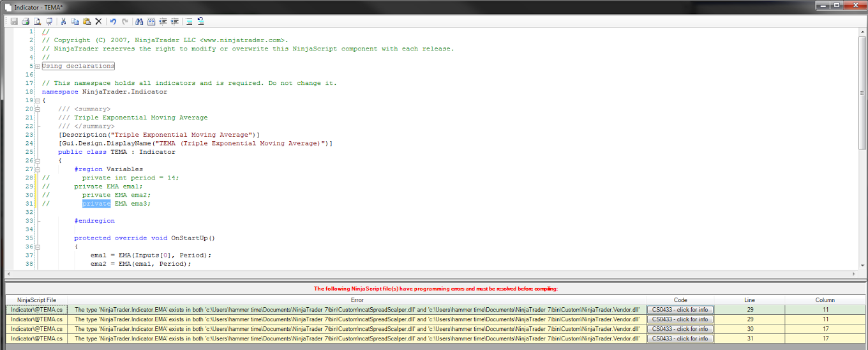Open CS0433 info for second line 29 error
Viewport: 868px width, 350px height.
pyautogui.click(x=680, y=319)
